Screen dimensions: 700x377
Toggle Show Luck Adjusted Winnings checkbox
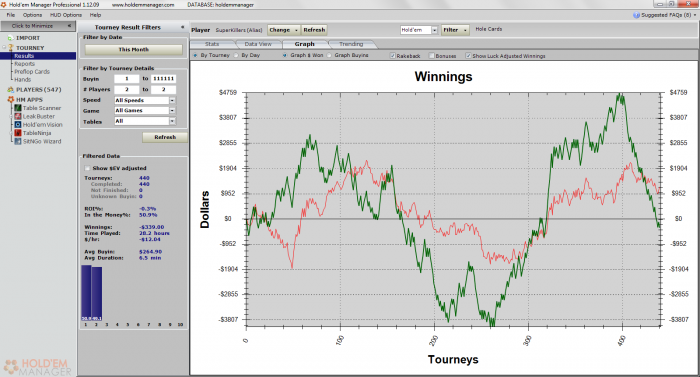[x=468, y=56]
